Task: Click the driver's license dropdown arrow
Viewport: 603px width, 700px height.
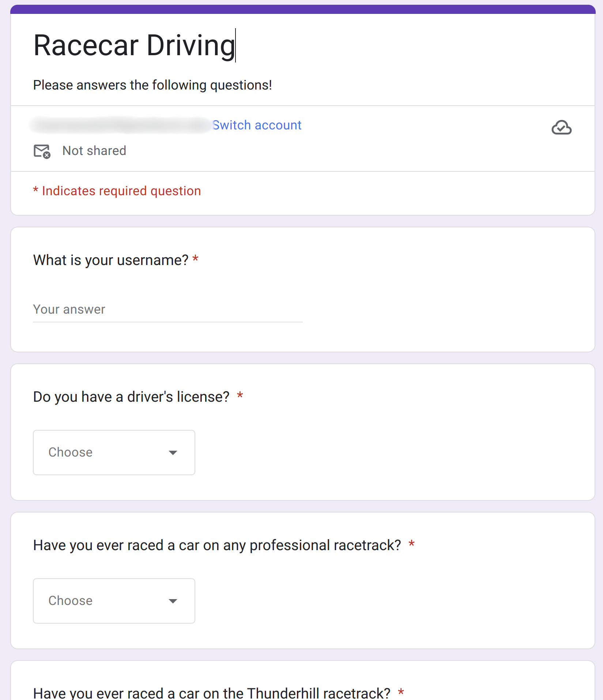Action: (173, 453)
